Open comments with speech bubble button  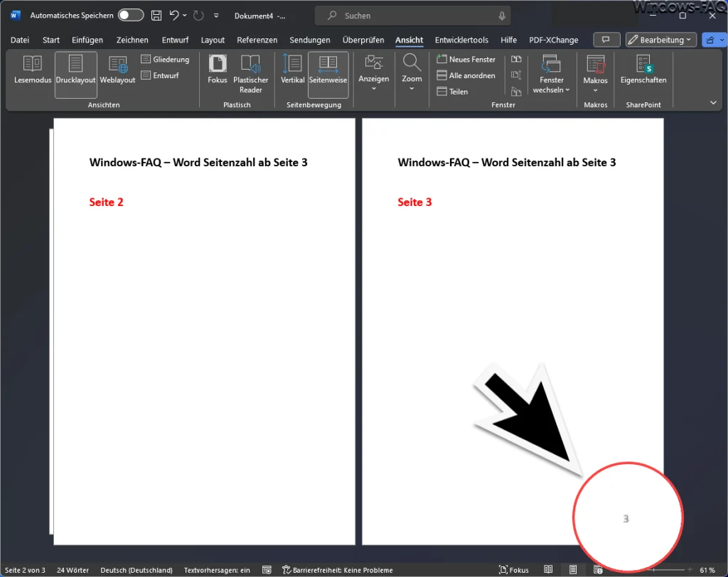pos(606,40)
